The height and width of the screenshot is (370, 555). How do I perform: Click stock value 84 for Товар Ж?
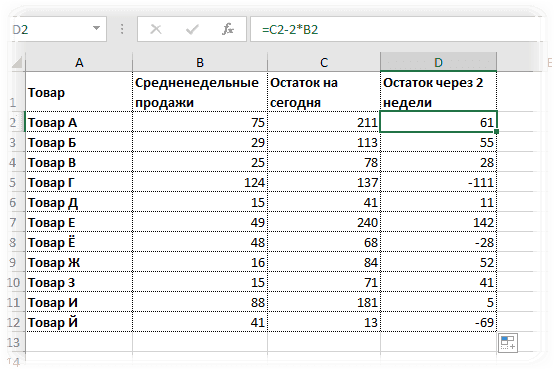(x=324, y=262)
